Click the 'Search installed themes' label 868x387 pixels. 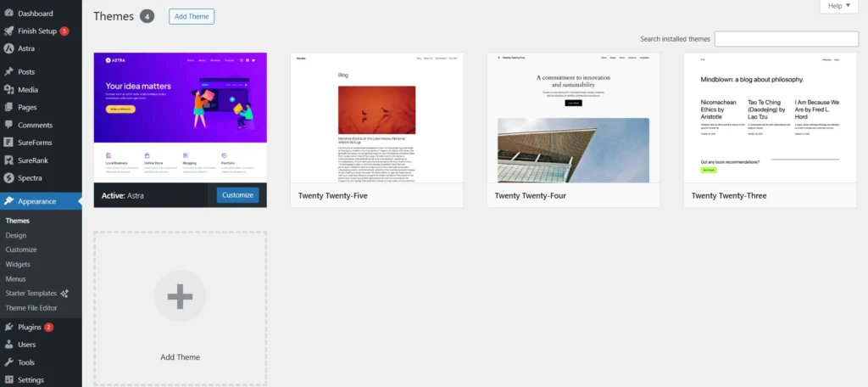[x=675, y=39]
